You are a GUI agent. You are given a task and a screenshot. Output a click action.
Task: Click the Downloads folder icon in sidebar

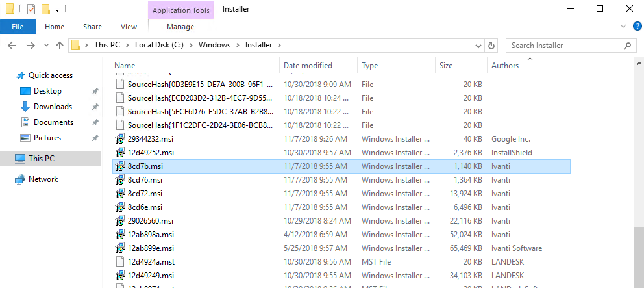point(25,107)
